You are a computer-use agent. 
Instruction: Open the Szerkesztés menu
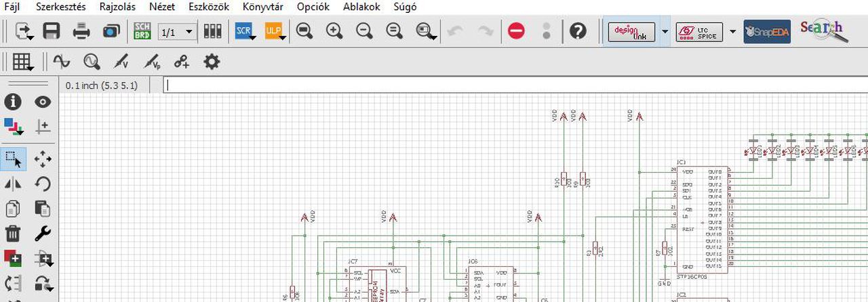click(x=61, y=7)
